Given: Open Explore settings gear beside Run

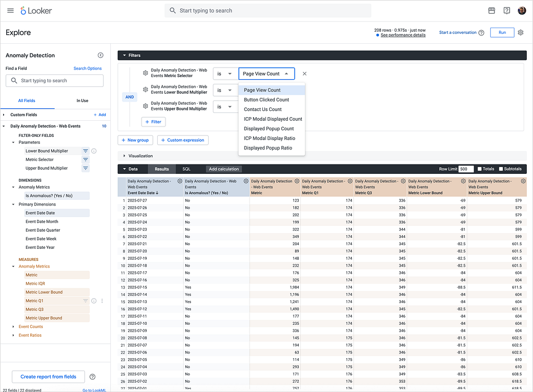Looking at the screenshot, I should (x=521, y=33).
